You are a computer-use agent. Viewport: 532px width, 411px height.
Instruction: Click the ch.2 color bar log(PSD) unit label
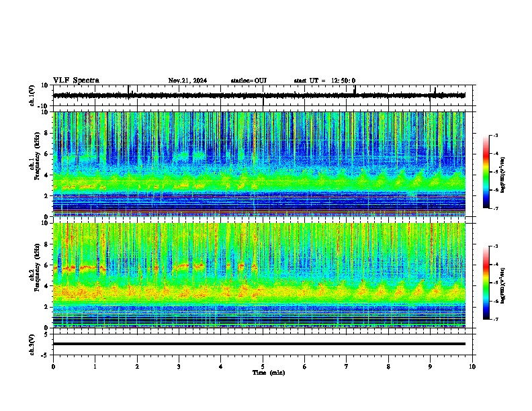[x=503, y=285]
